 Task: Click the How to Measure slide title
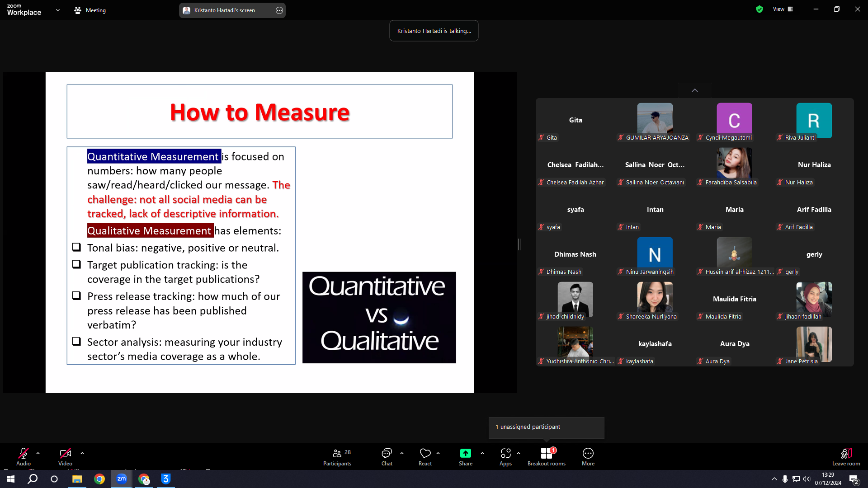[260, 112]
